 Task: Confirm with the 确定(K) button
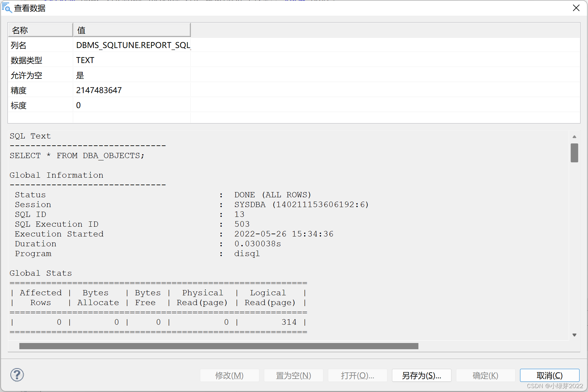(x=485, y=375)
